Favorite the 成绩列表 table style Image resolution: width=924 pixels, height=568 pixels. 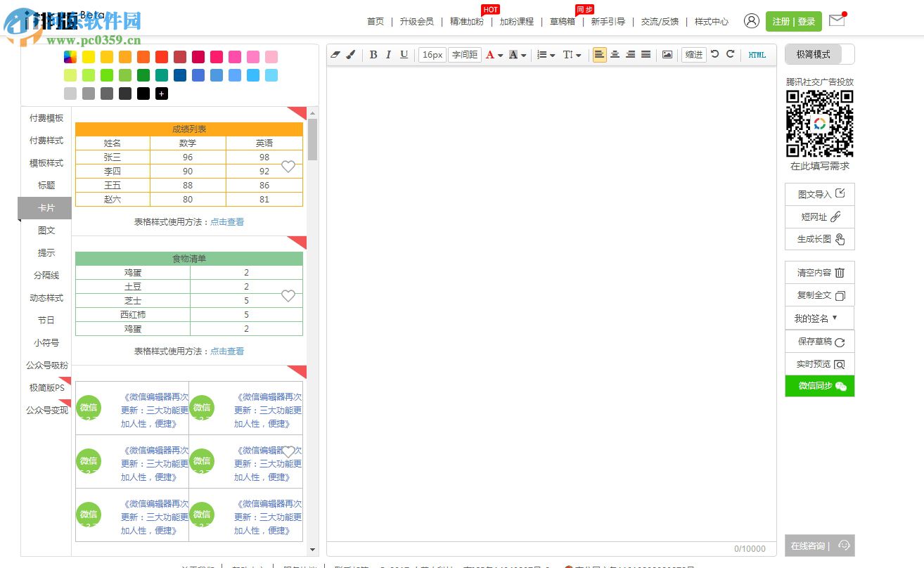288,167
